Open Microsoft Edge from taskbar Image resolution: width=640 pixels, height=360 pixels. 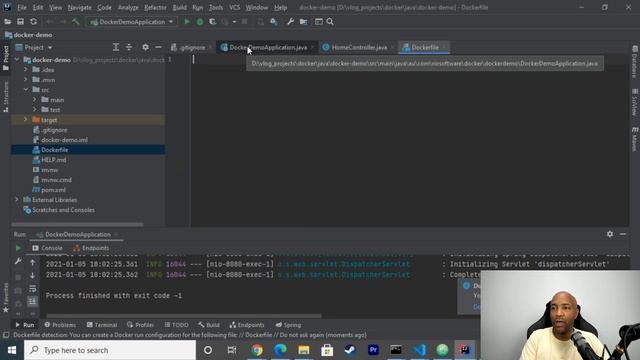coord(280,350)
